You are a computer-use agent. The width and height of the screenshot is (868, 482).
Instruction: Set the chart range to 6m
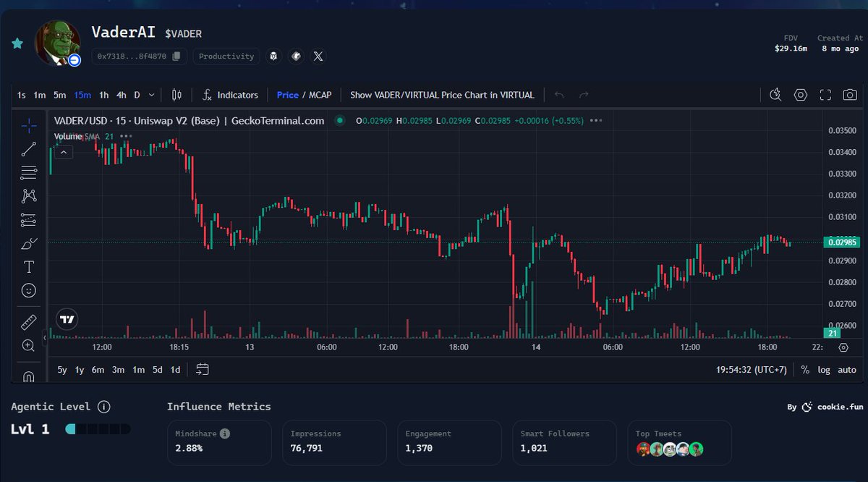(x=98, y=370)
